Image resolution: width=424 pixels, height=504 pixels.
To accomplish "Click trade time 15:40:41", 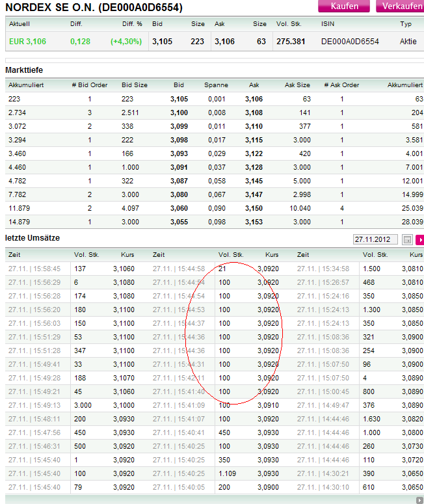I will point(179,432).
